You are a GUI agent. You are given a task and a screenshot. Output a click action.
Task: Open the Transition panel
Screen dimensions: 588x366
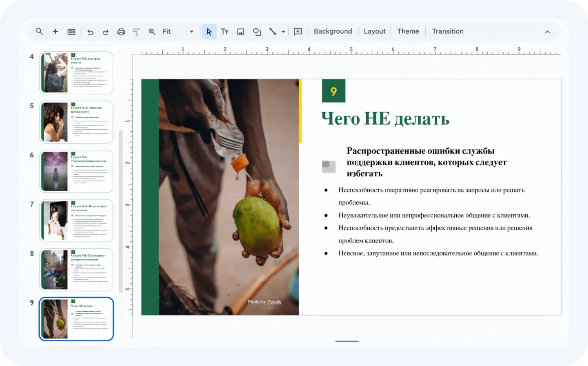point(447,31)
